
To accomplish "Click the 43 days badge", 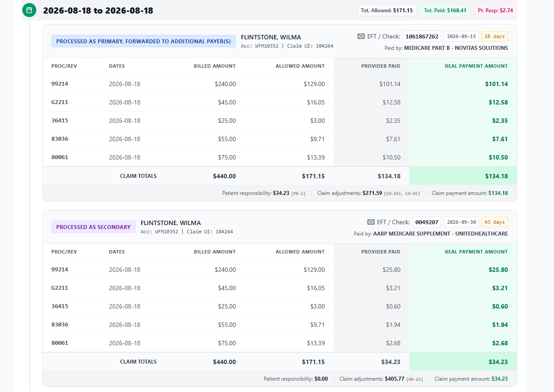I will [495, 222].
